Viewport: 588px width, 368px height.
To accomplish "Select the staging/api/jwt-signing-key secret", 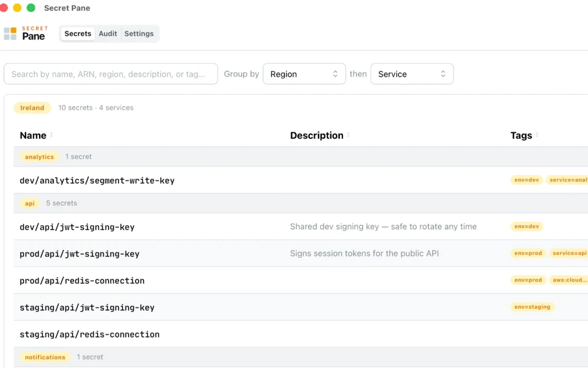I will (x=87, y=308).
